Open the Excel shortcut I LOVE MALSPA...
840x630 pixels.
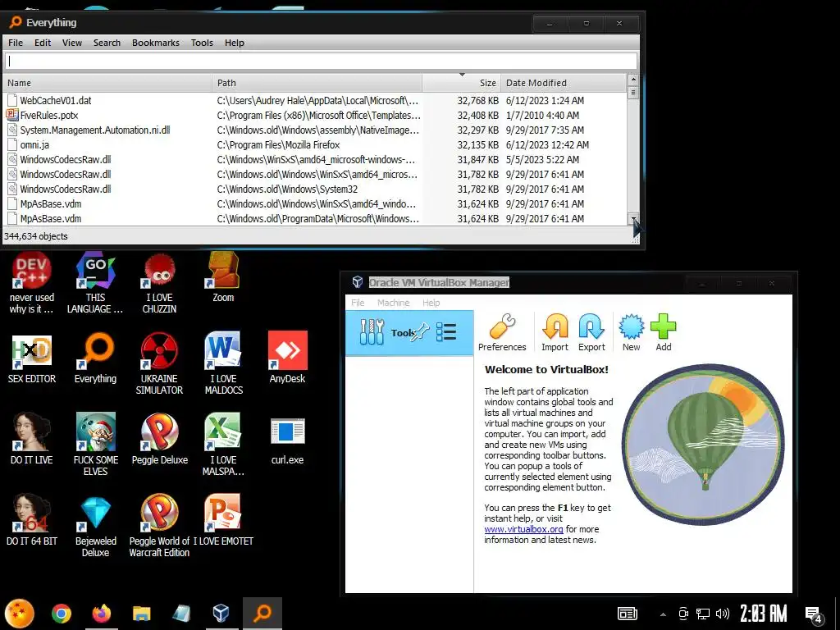point(223,444)
